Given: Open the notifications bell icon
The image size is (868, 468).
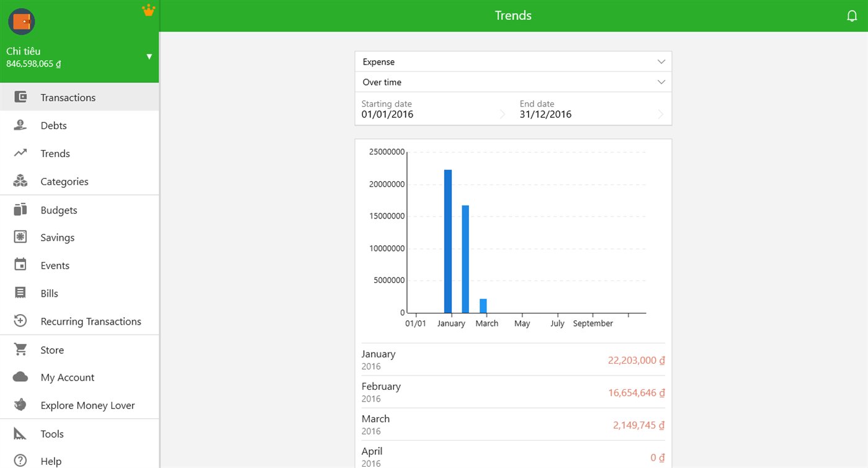Looking at the screenshot, I should click(x=852, y=16).
